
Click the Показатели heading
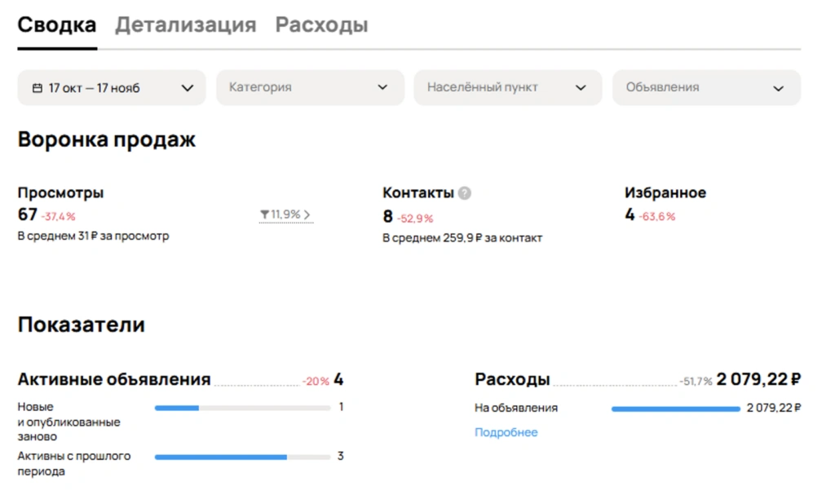pos(81,325)
